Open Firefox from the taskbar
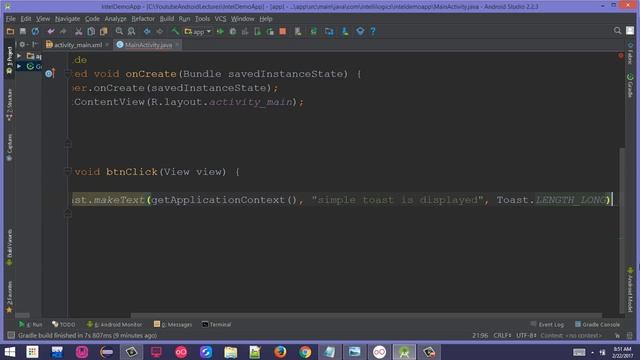640x360 pixels. (x=280, y=352)
